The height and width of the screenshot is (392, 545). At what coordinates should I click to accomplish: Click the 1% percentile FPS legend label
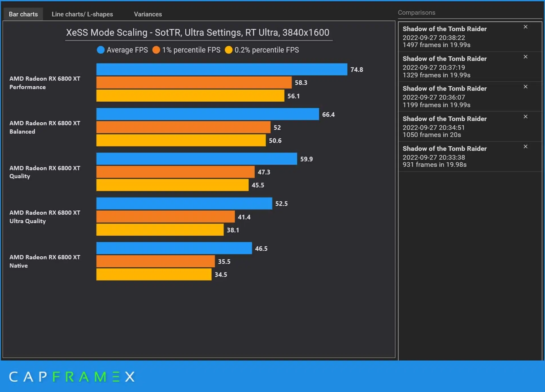[x=191, y=50]
